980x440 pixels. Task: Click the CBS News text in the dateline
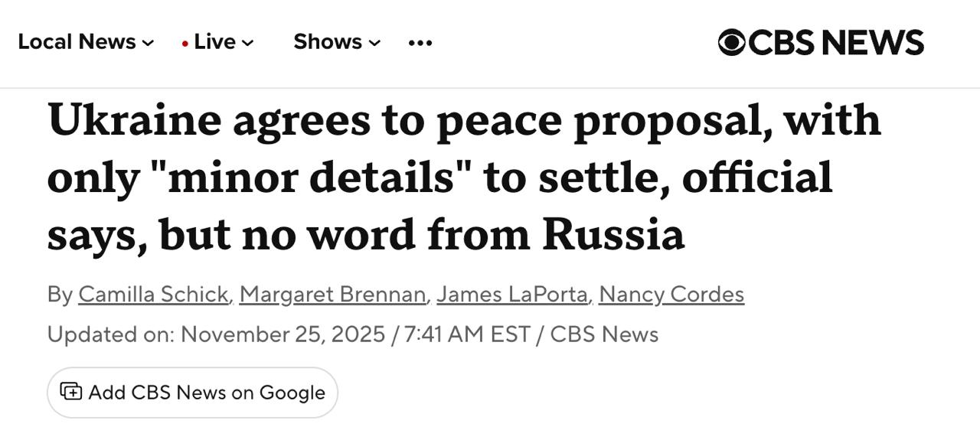(x=604, y=334)
